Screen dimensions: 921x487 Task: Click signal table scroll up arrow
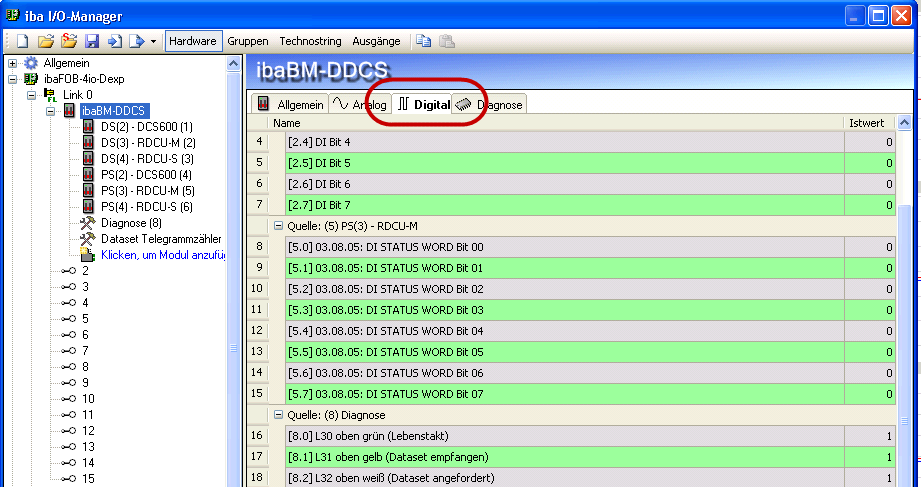tap(905, 123)
